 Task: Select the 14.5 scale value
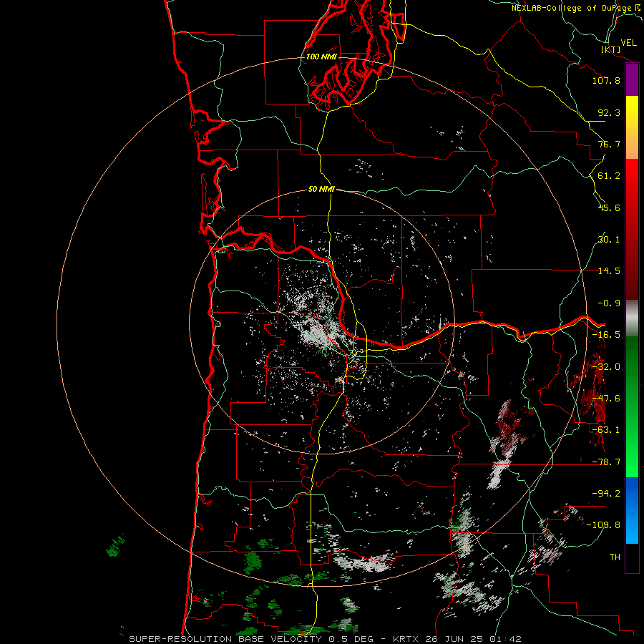[x=609, y=271]
